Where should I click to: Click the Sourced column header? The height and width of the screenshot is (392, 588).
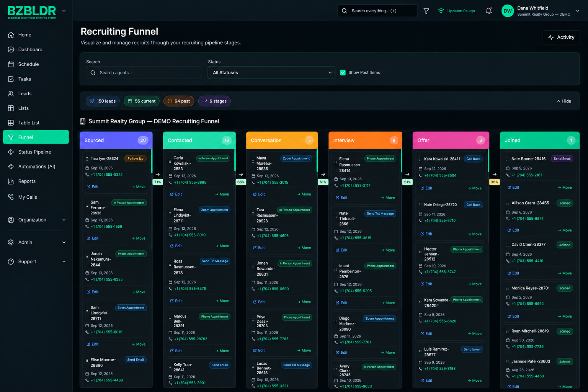[116, 140]
